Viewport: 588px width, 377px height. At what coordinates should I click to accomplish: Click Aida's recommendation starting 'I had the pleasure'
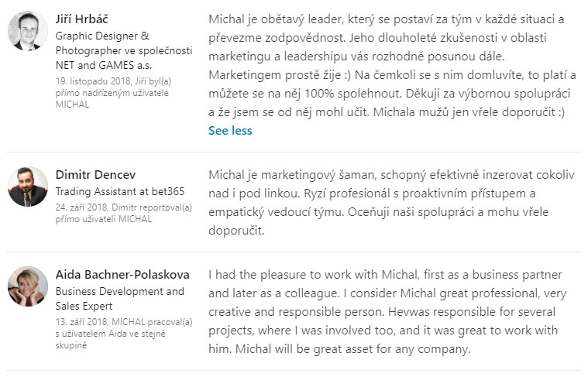pos(387,312)
